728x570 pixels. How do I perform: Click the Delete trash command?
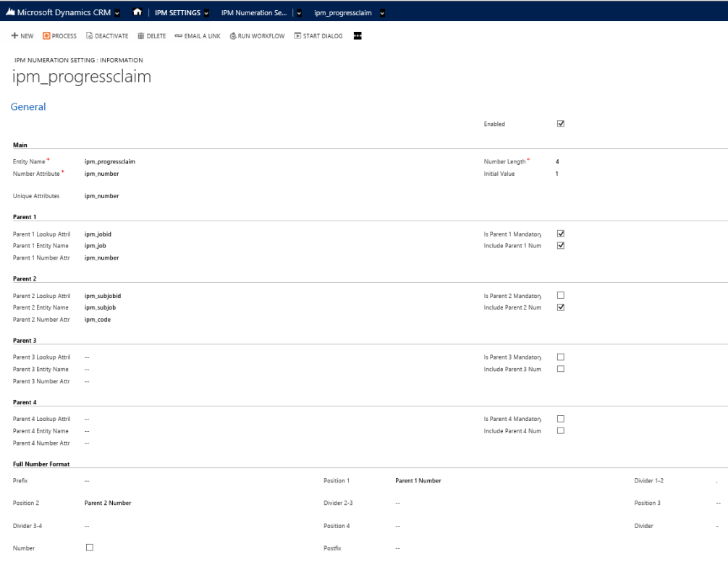pyautogui.click(x=151, y=36)
